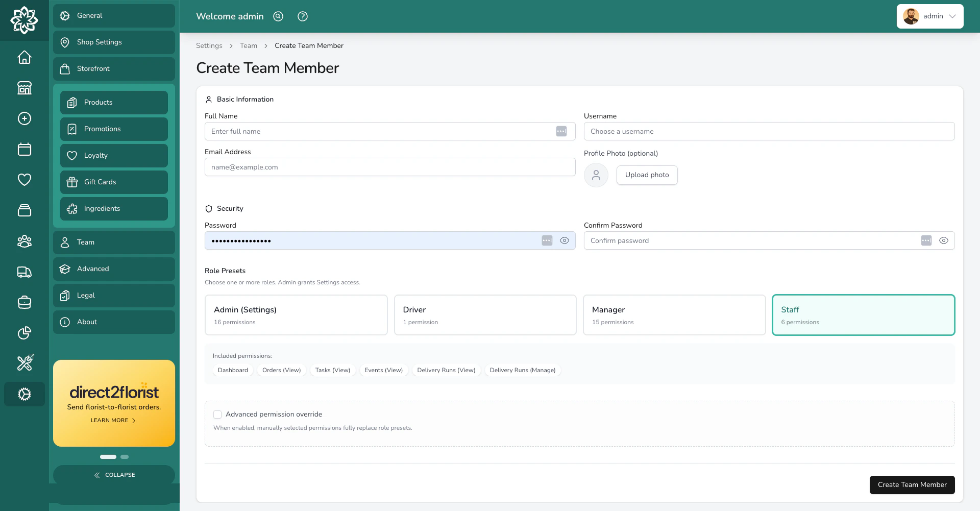Expand the LEARN MORE chevron
This screenshot has height=511, width=980.
[x=134, y=421]
